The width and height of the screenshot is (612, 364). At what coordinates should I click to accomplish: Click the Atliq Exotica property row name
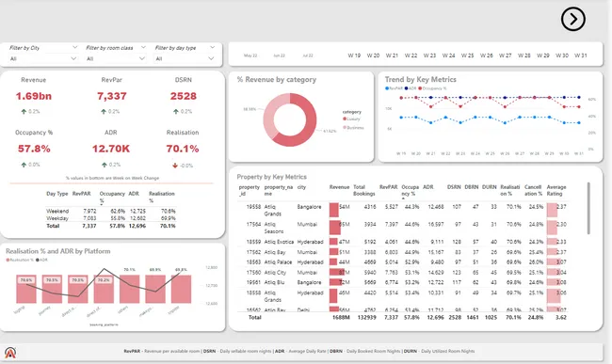coord(279,242)
